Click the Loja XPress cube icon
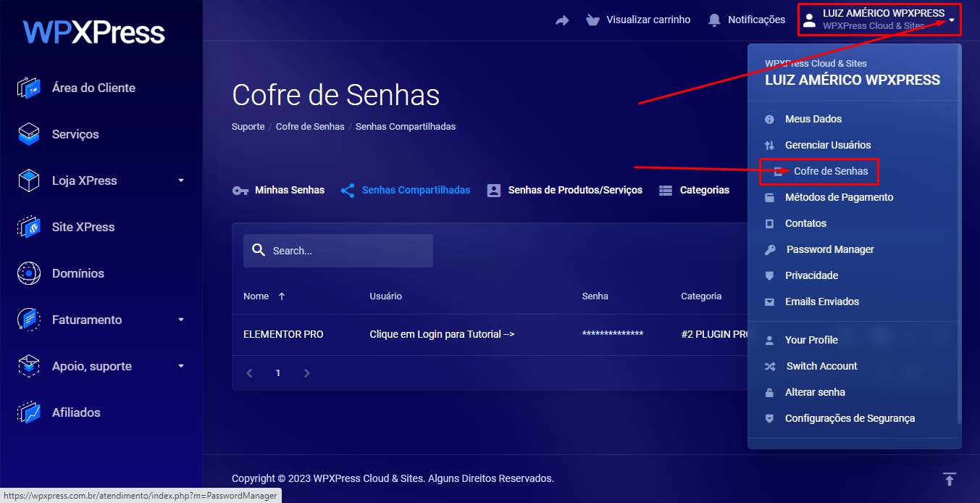This screenshot has width=980, height=503. tap(28, 180)
